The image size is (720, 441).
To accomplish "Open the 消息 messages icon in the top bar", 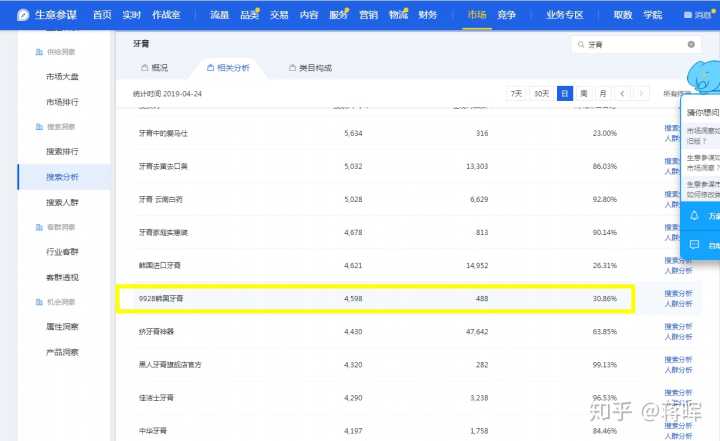I will click(x=699, y=15).
